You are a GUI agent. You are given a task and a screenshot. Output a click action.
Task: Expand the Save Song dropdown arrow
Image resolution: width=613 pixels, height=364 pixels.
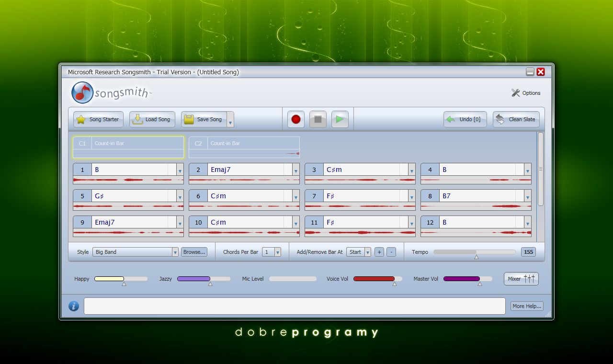(230, 119)
